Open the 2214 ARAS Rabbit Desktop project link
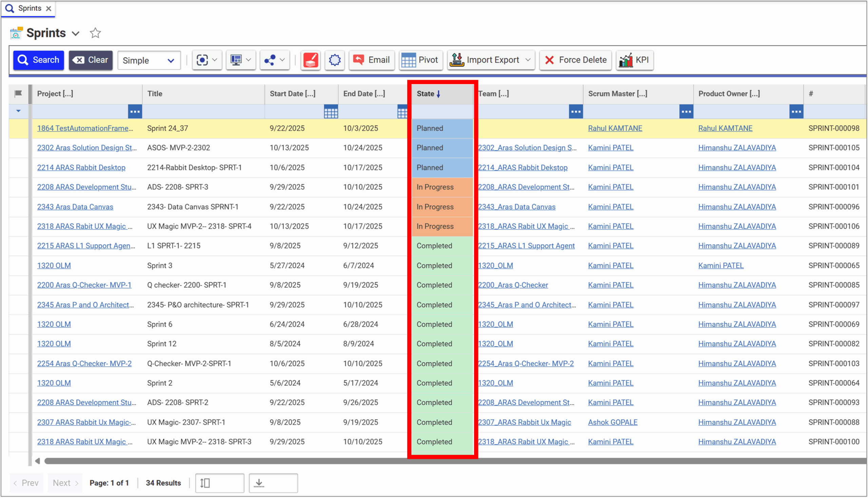Image resolution: width=868 pixels, height=498 pixels. click(x=81, y=167)
